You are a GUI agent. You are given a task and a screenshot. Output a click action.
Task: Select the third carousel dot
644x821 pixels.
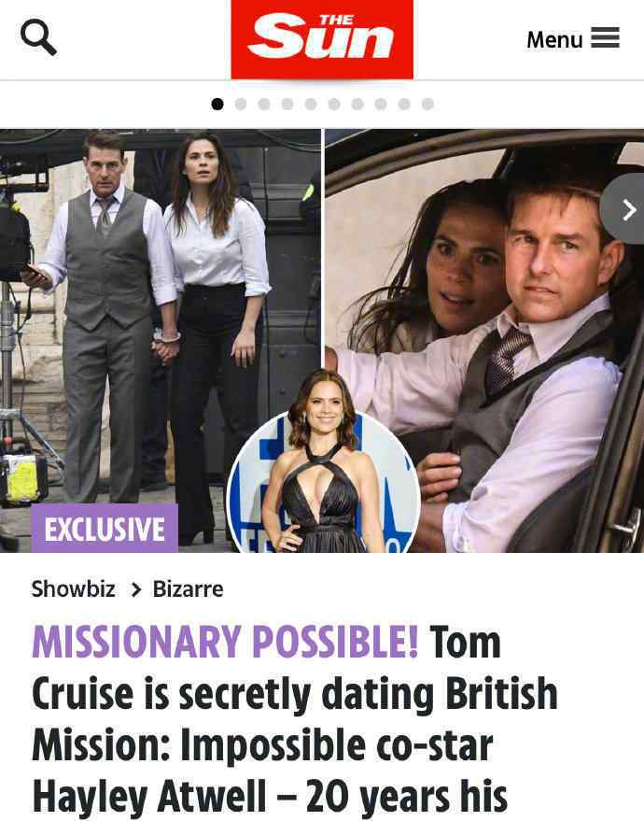tap(264, 105)
